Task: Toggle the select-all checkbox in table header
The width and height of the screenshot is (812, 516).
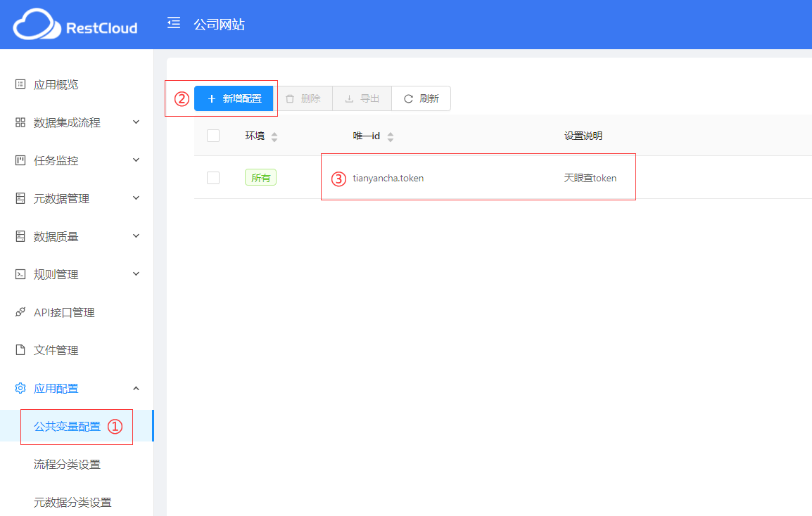Action: 213,136
